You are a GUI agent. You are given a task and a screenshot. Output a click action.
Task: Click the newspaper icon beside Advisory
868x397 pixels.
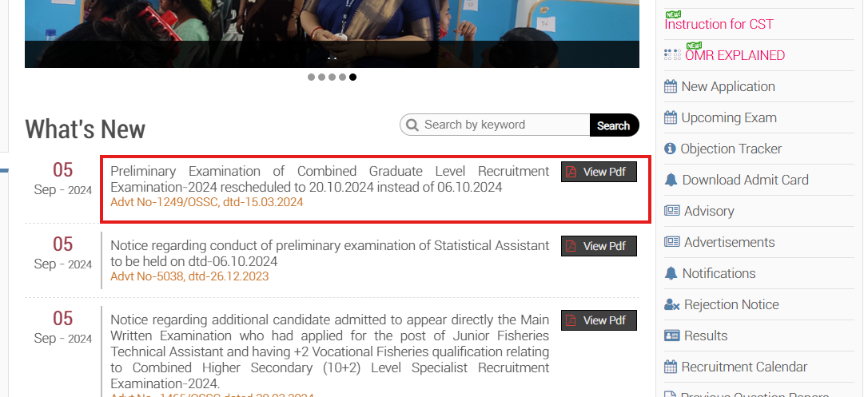pos(671,211)
